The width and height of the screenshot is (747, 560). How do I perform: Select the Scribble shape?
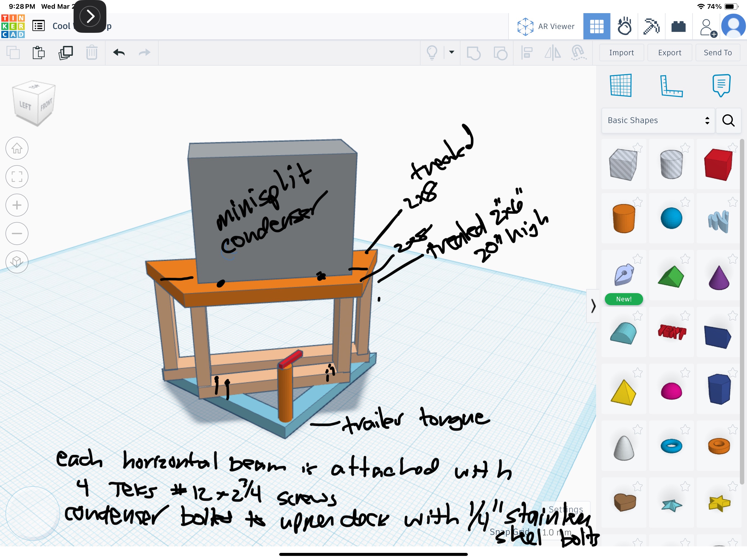718,221
